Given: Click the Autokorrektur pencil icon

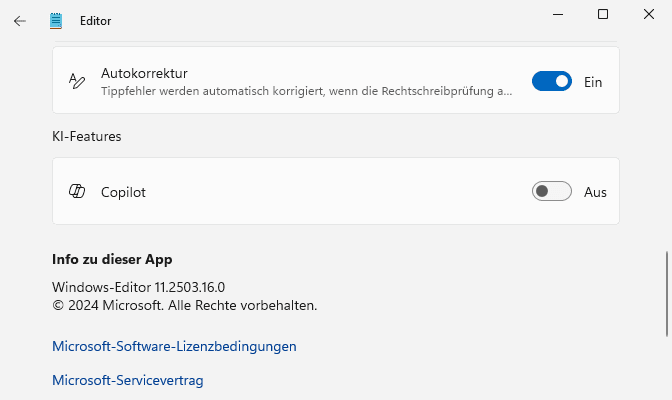Looking at the screenshot, I should click(77, 81).
